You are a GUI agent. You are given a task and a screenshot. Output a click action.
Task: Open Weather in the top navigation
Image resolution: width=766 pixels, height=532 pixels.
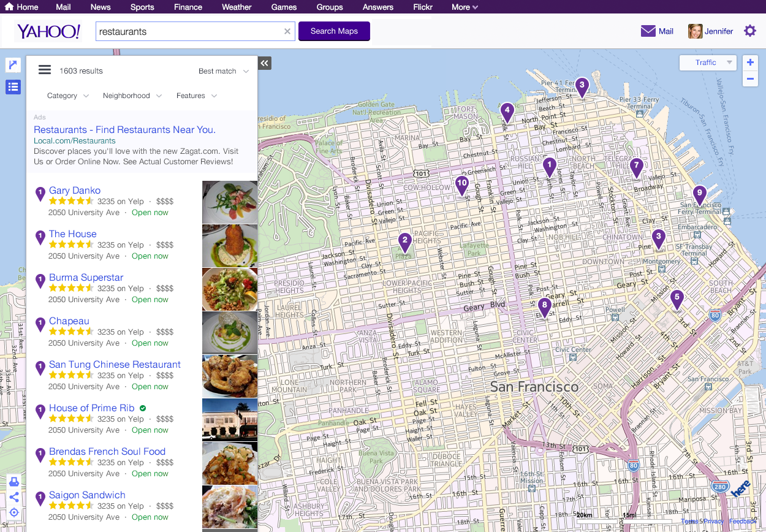click(237, 7)
